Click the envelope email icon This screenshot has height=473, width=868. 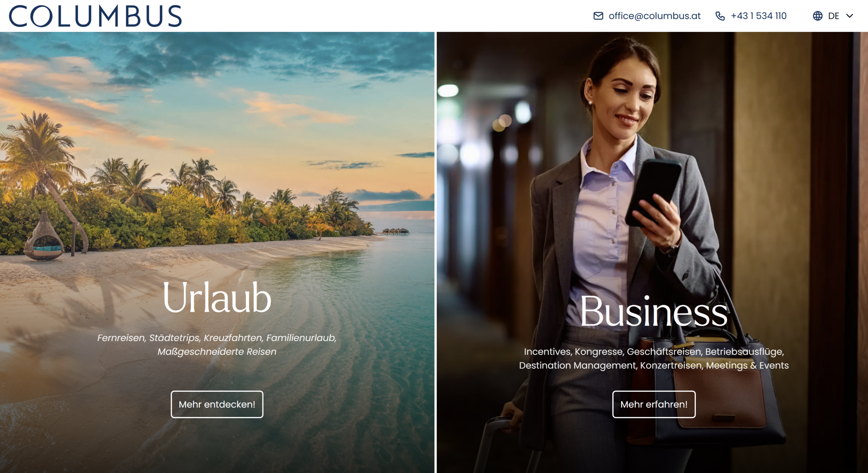click(598, 16)
